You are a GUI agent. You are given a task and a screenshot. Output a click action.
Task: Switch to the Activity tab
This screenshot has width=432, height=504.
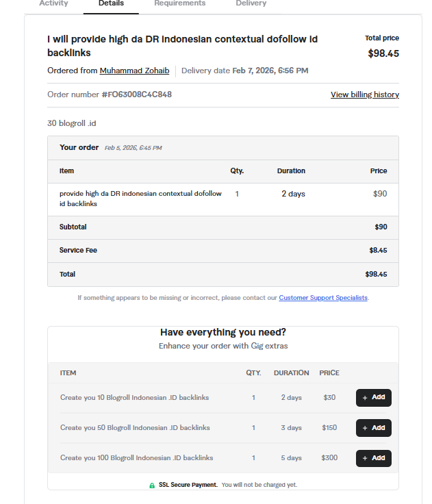click(53, 3)
